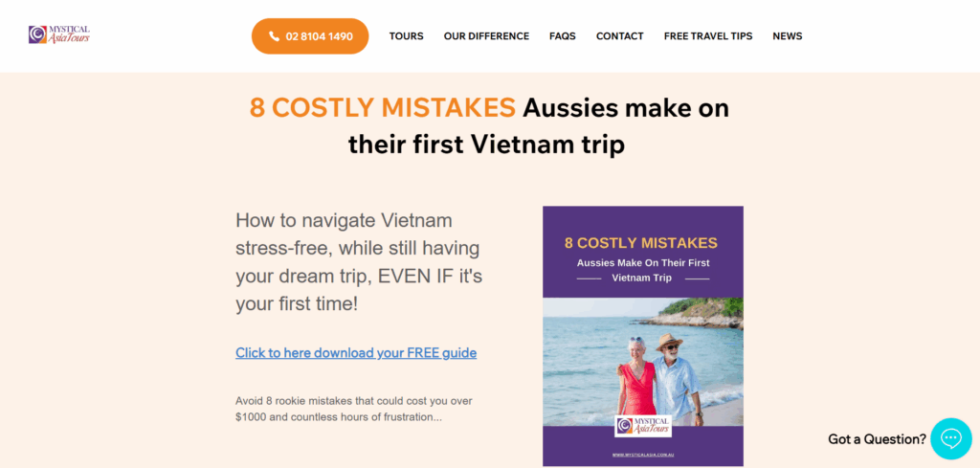Click the Mystical Asia Tours logo on the guide cover
The height and width of the screenshot is (468, 980).
pos(643,426)
